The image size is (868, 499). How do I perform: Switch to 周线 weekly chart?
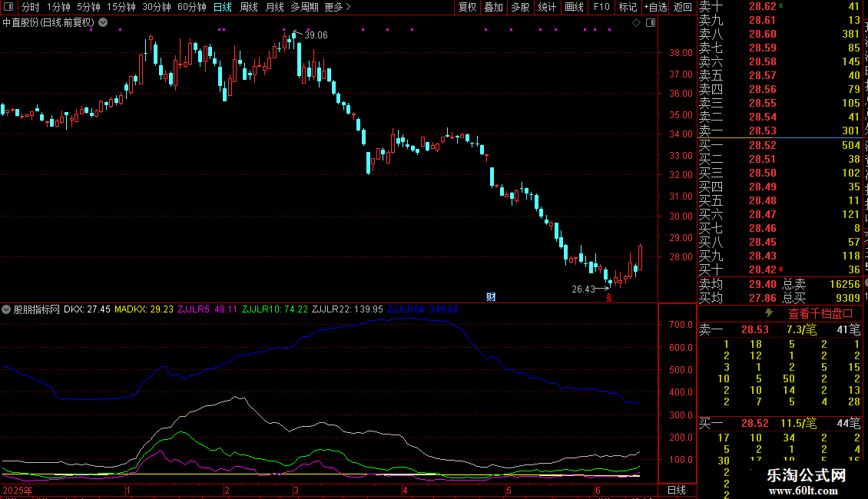point(249,7)
